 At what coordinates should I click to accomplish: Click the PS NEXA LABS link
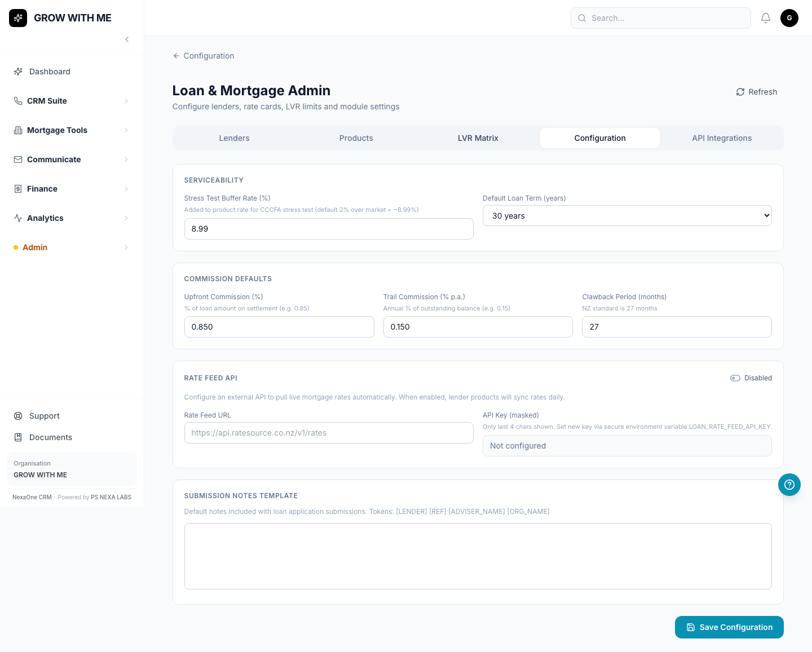(111, 498)
